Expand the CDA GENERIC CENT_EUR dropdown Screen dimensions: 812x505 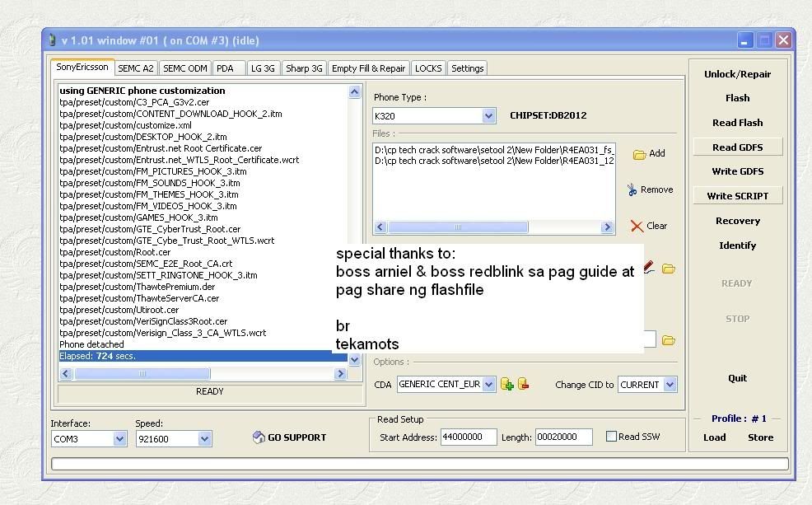pos(488,385)
